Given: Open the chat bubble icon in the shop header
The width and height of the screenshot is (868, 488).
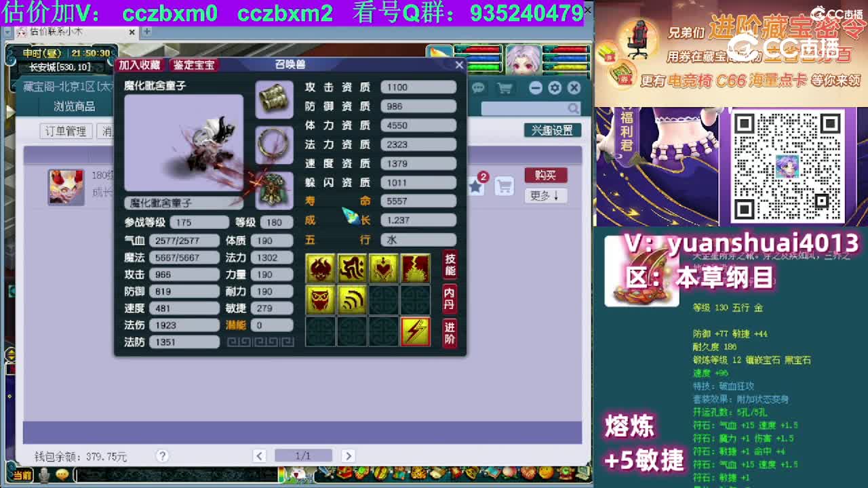Looking at the screenshot, I should (478, 88).
